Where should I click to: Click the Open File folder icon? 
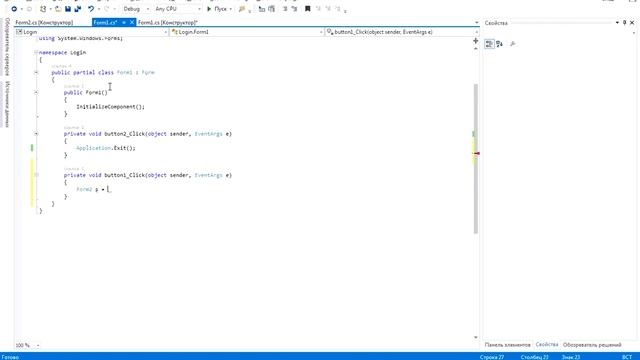click(58, 9)
